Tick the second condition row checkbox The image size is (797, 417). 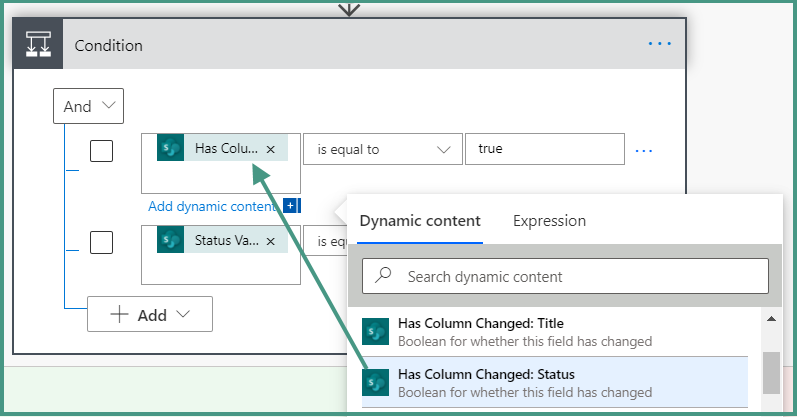pyautogui.click(x=101, y=242)
